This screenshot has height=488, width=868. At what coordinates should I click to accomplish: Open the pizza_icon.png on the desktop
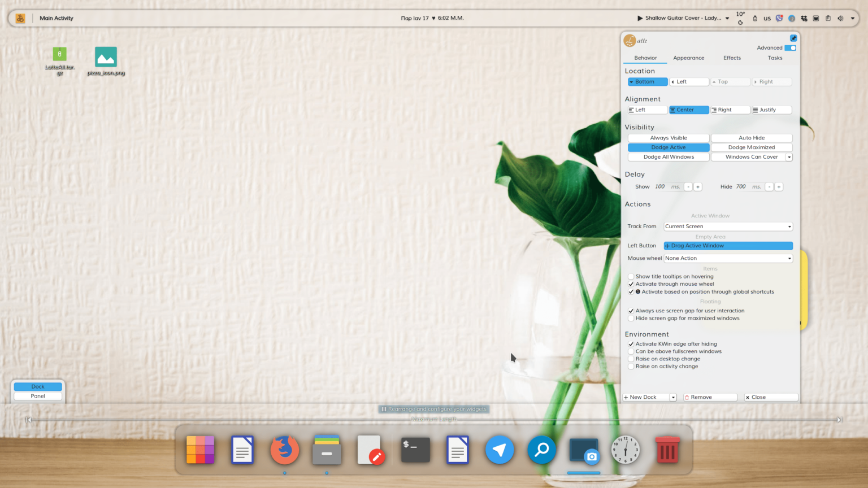(x=105, y=56)
